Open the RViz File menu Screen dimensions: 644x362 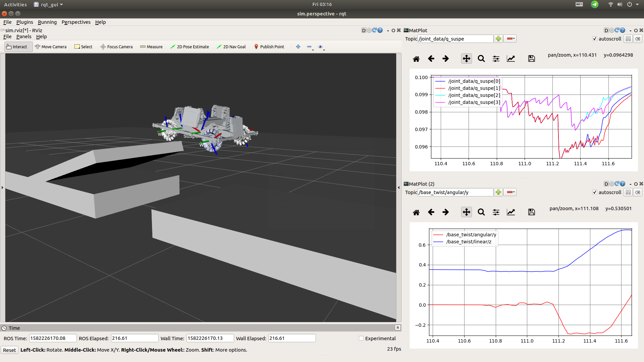(7, 37)
